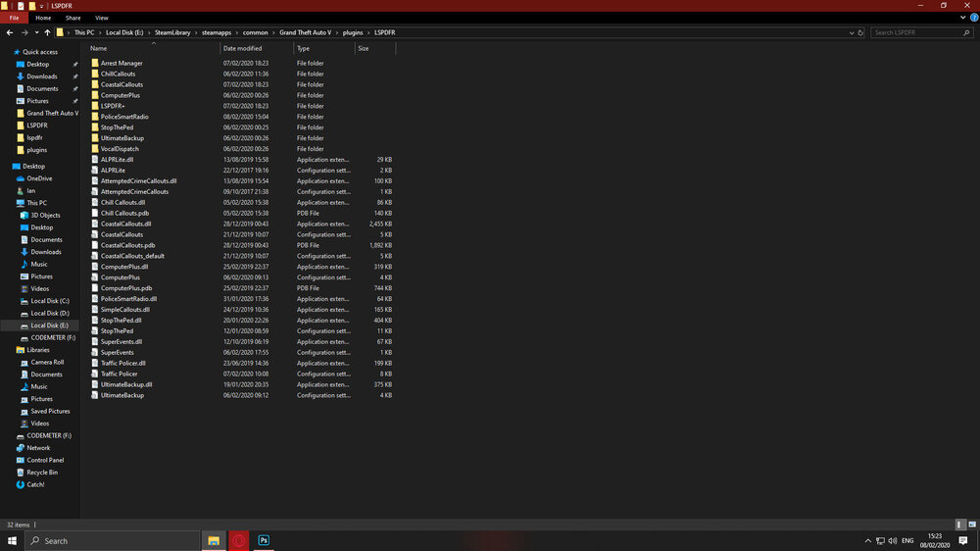Open Music under This PC
Screen dimensions: 980x551
[x=39, y=264]
